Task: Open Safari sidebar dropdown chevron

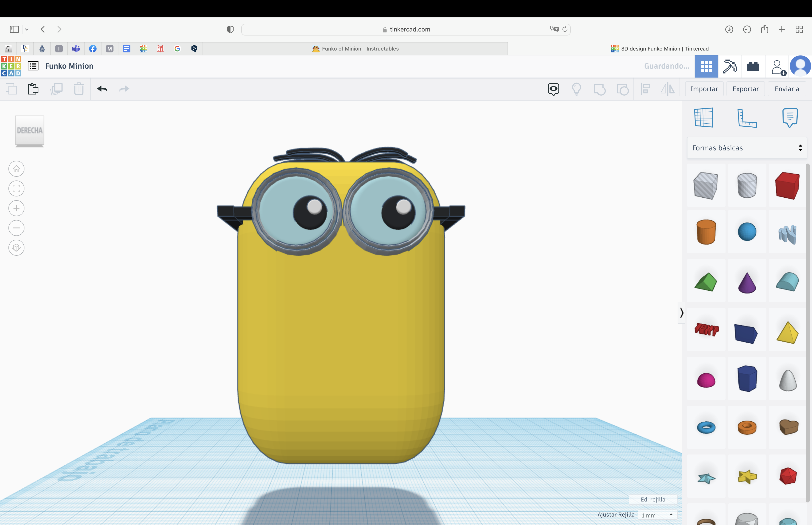Action: (x=27, y=29)
